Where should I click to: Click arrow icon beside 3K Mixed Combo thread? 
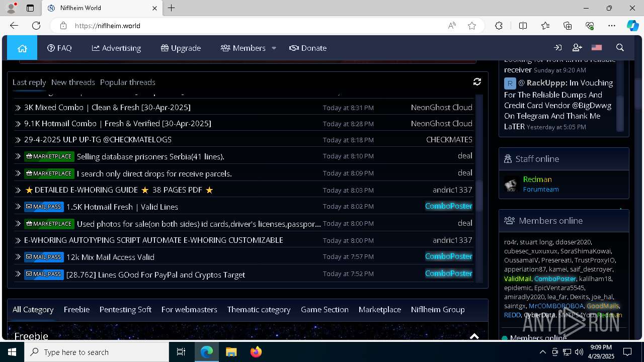click(18, 108)
